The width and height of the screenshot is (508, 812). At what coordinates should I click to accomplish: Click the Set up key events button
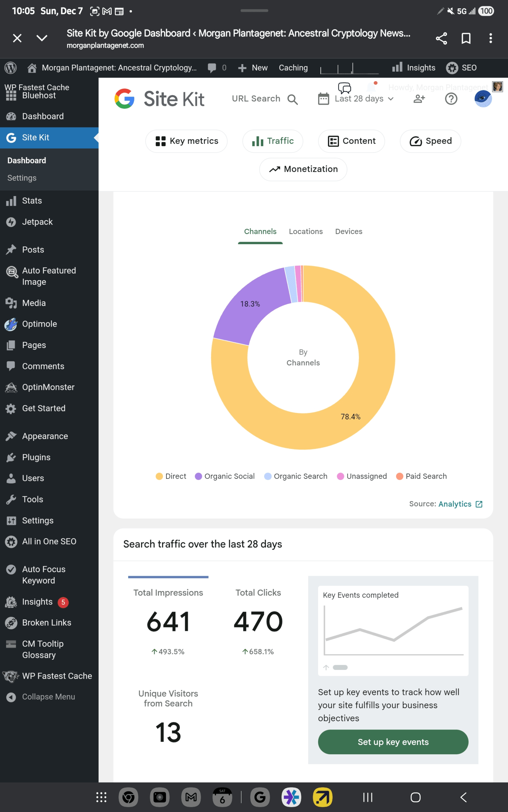(x=393, y=742)
